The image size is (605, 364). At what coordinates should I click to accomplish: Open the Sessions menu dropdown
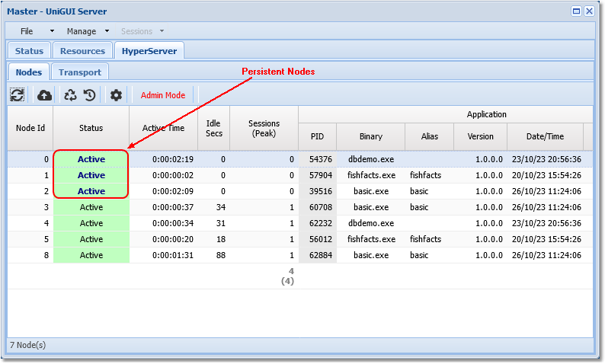142,31
